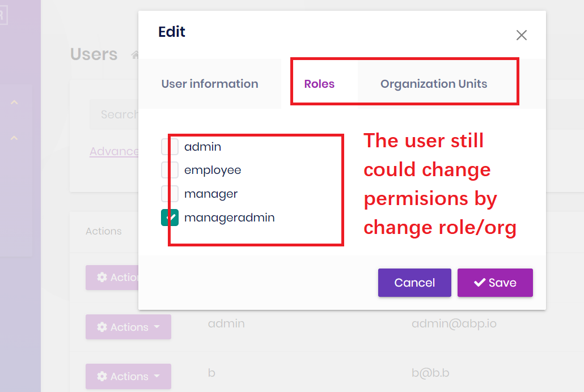This screenshot has width=584, height=392.
Task: Uncheck the manageradmin role checkbox
Action: click(x=170, y=218)
